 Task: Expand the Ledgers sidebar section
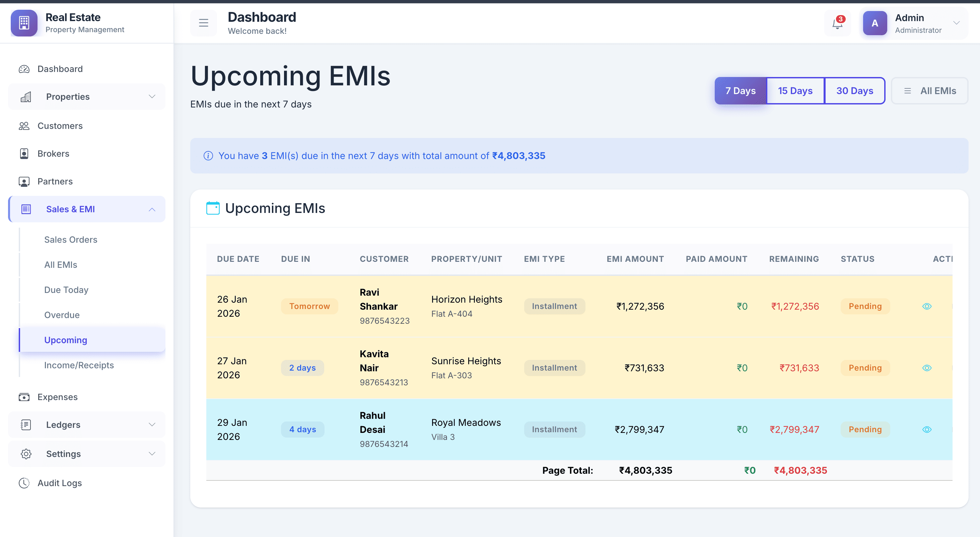[87, 425]
